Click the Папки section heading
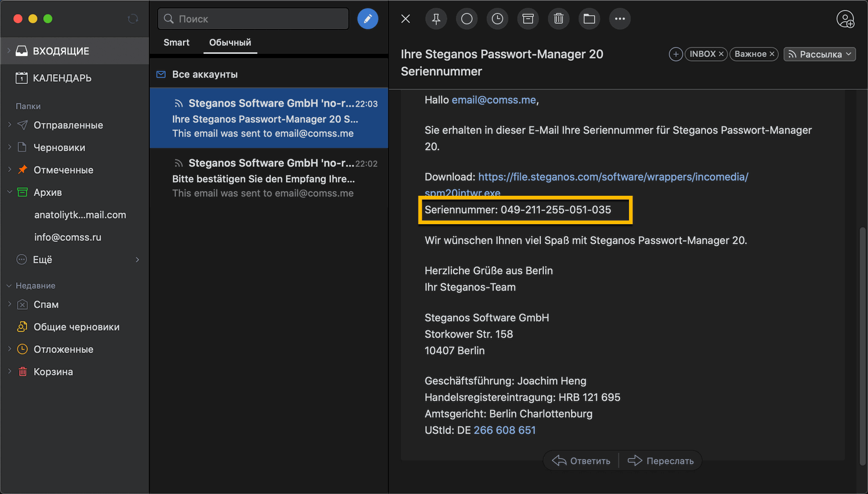868x494 pixels. point(28,106)
